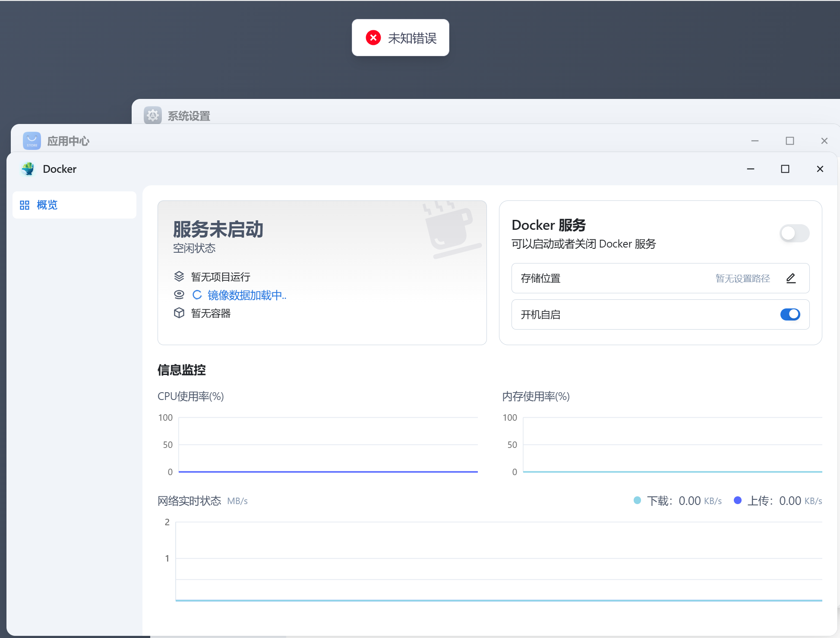Click the 开机自启 label
This screenshot has width=840, height=638.
pyautogui.click(x=540, y=314)
